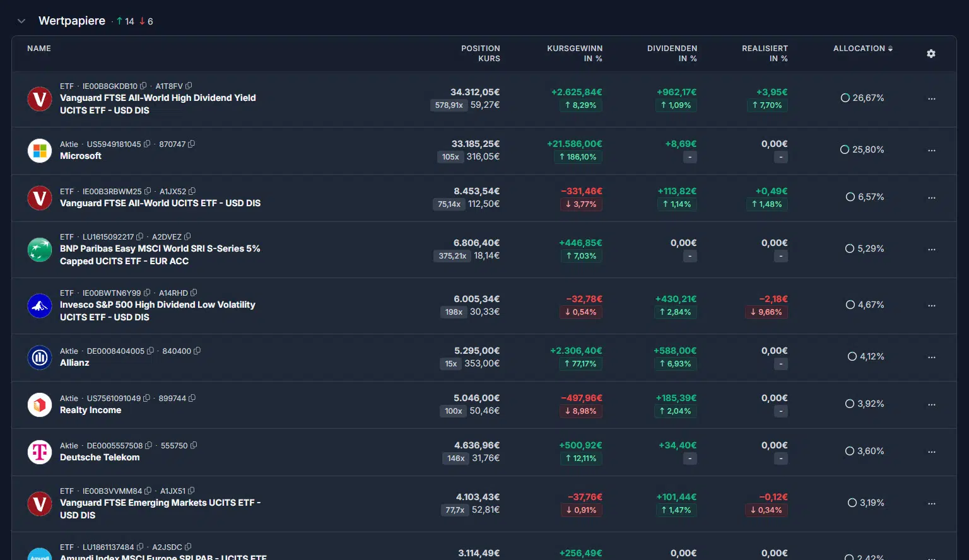Open more options for Allianz row

[931, 358]
